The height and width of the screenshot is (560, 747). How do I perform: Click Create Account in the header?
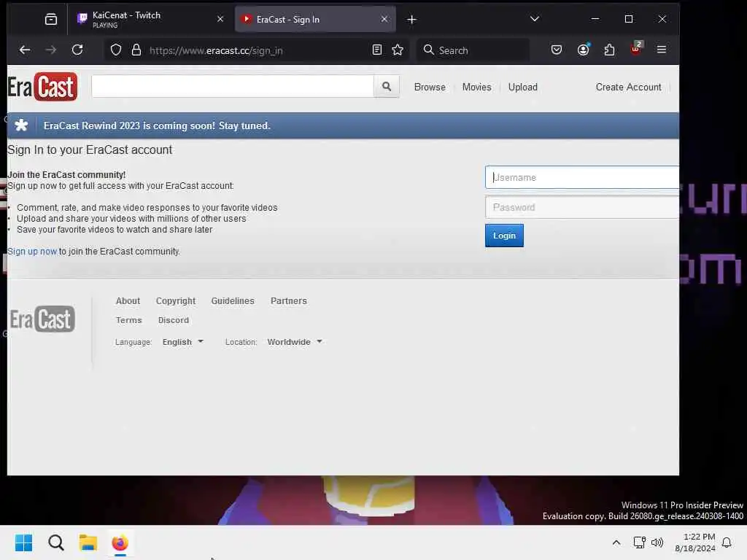628,87
